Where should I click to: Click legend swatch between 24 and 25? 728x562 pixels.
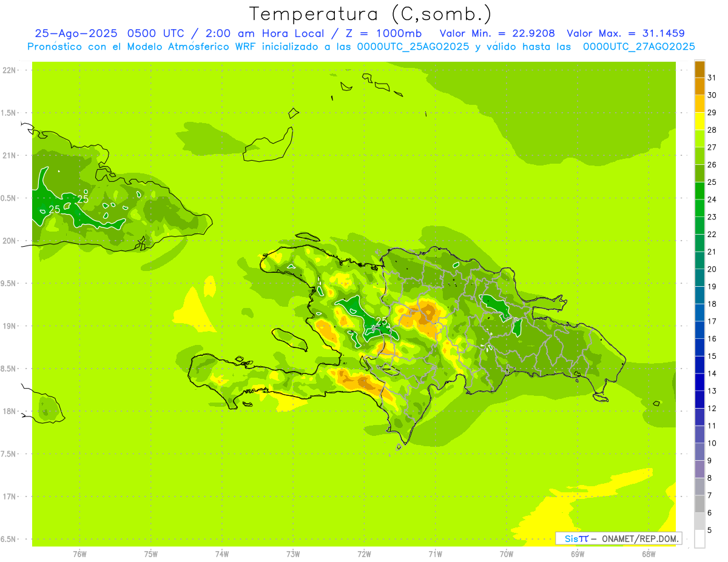tap(699, 191)
